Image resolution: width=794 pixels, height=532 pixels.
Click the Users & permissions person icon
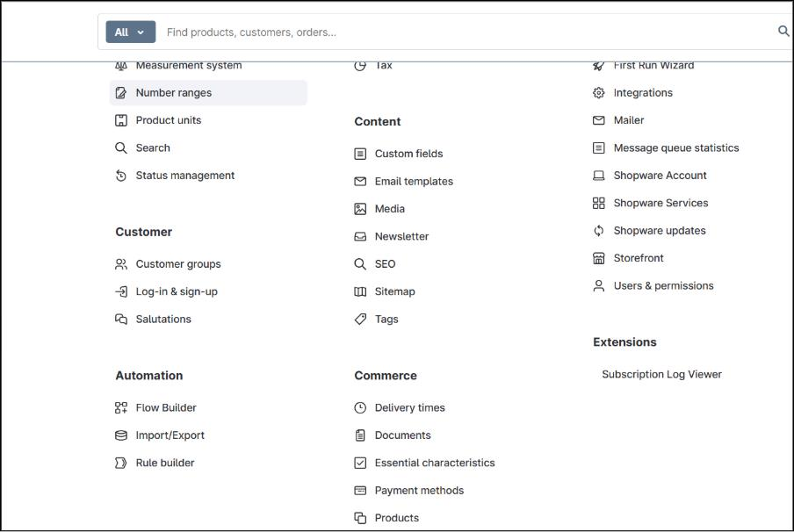point(597,285)
